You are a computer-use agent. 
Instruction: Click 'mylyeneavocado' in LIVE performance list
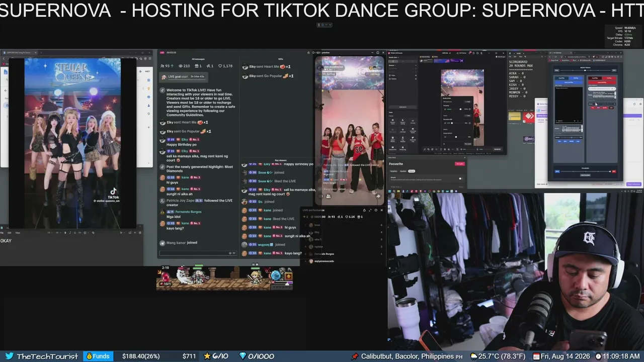(324, 261)
